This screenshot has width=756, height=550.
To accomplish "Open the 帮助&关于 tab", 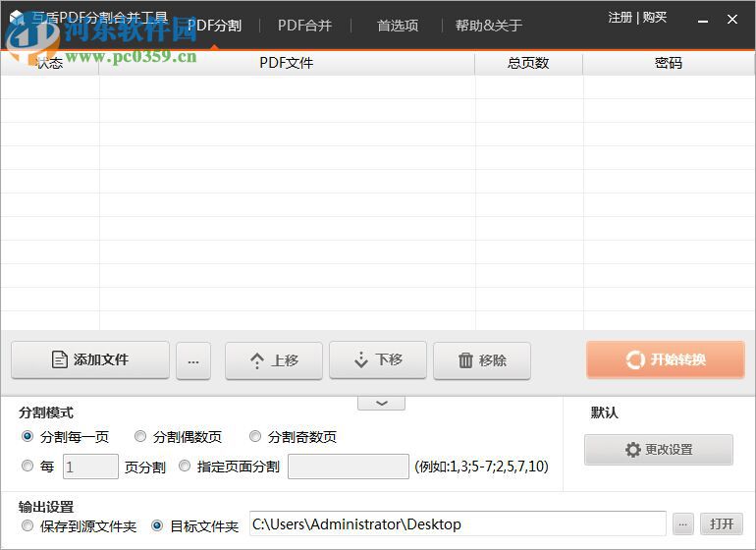I will (489, 26).
